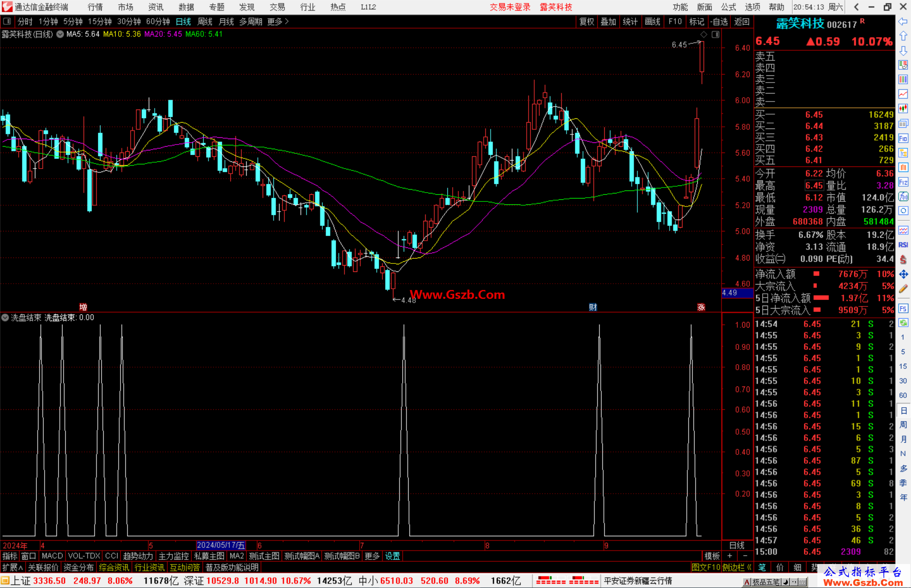
Task: Click the red dollar arrow sidebar icon
Action: click(903, 260)
